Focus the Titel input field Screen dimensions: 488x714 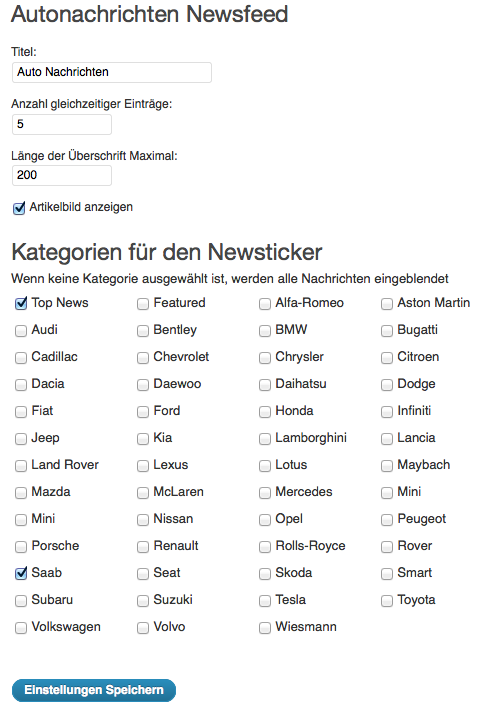(112, 72)
